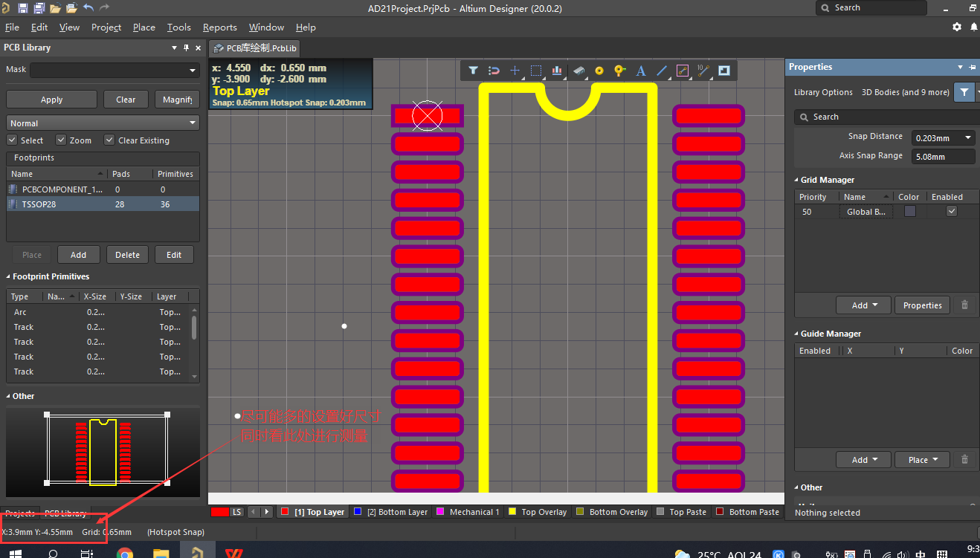Select the TSSOP28 footprint row

pos(103,204)
